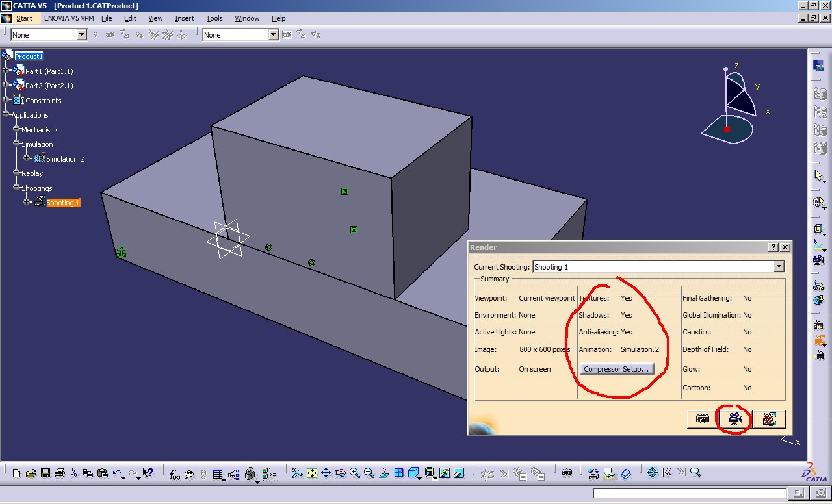Expand the Part2 (Part2.1) tree node

point(6,85)
